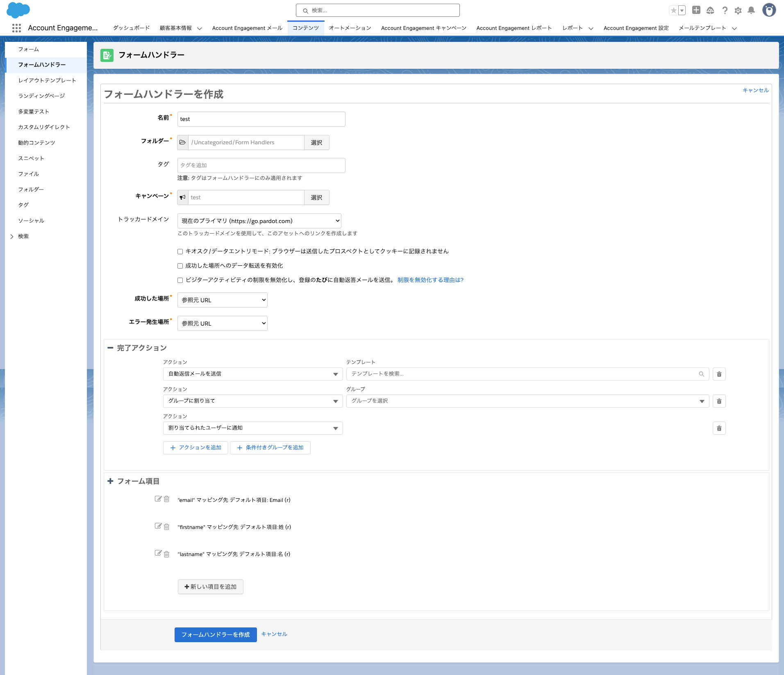Open the favorites star icon
This screenshot has width=784, height=675.
(x=673, y=10)
